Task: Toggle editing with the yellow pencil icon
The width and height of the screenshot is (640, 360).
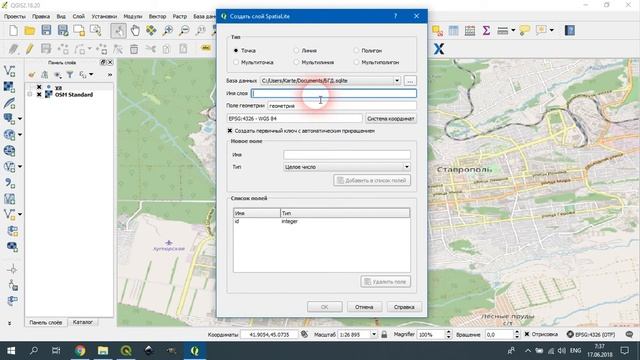Action: (x=29, y=49)
